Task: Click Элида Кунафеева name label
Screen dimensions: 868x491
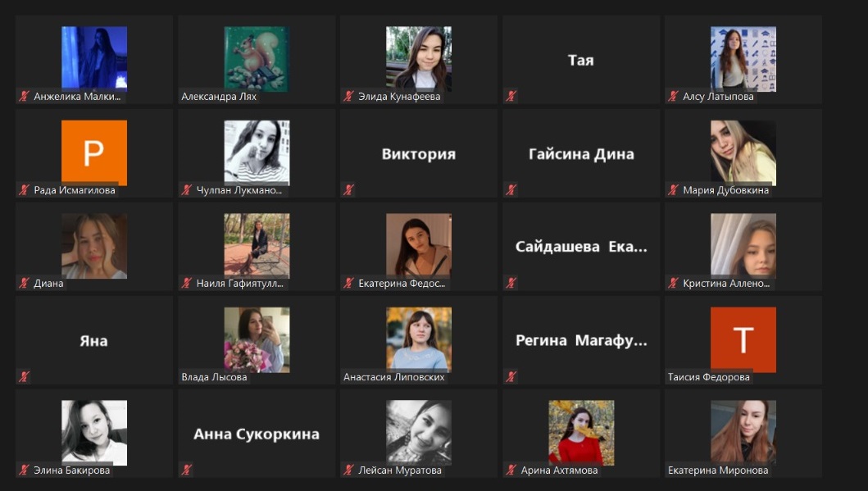Action: [x=399, y=97]
